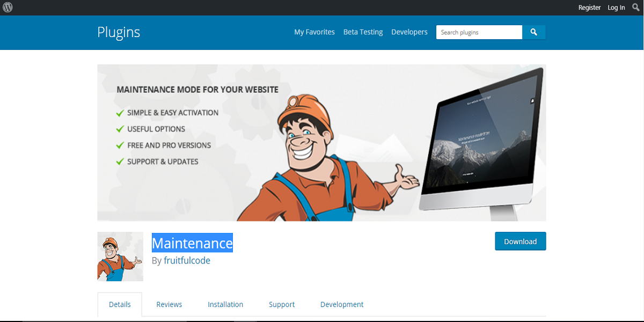Viewport: 644px width, 322px height.
Task: Click the Register link
Action: pos(589,8)
